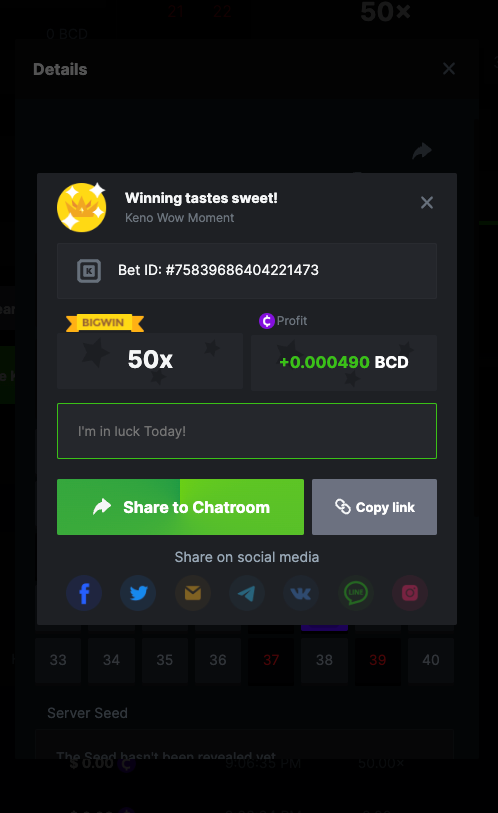Image resolution: width=498 pixels, height=813 pixels.
Task: Click the BCD profit coin icon
Action: [x=267, y=321]
